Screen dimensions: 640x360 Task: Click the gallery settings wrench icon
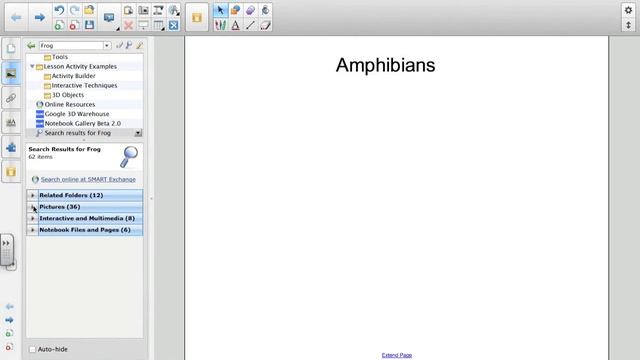tap(140, 46)
